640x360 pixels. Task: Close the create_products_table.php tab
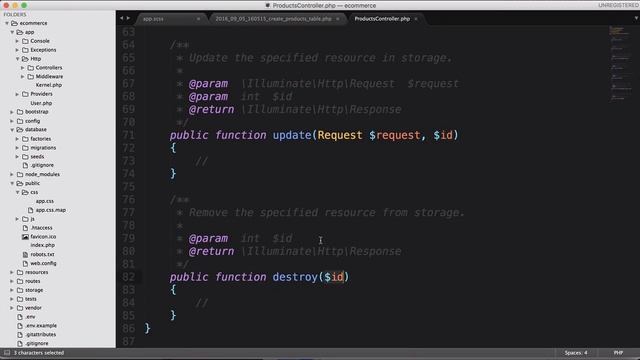338,19
